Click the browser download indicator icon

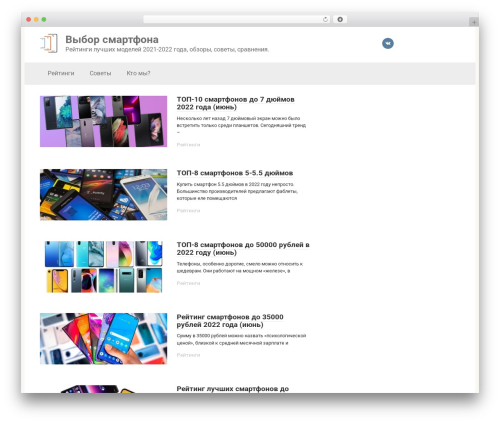(x=340, y=20)
